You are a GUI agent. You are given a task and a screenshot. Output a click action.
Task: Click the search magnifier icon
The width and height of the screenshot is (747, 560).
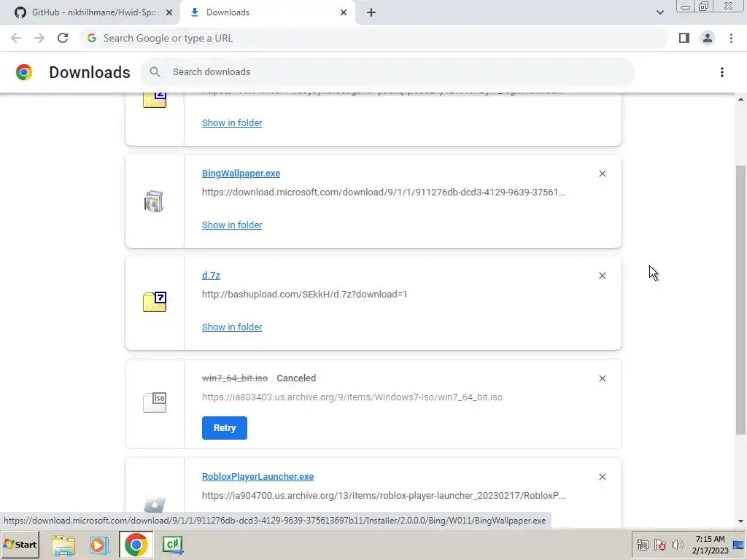coord(155,72)
